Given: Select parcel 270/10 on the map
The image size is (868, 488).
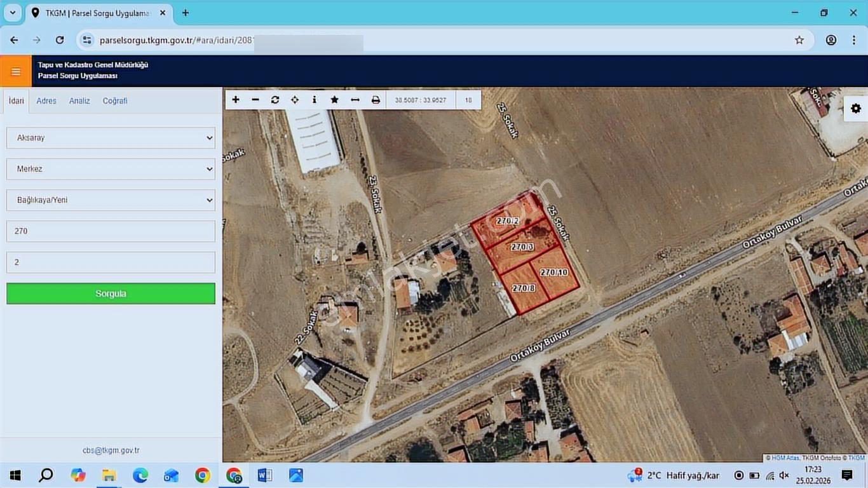Looking at the screenshot, I should point(553,273).
